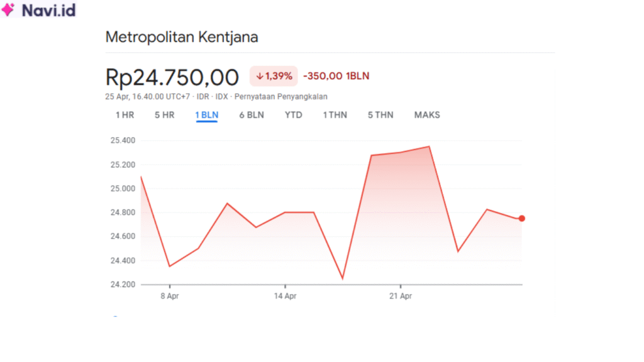Viewport: 644px width, 362px height.
Task: Switch to the MAKS time range
Action: [427, 115]
